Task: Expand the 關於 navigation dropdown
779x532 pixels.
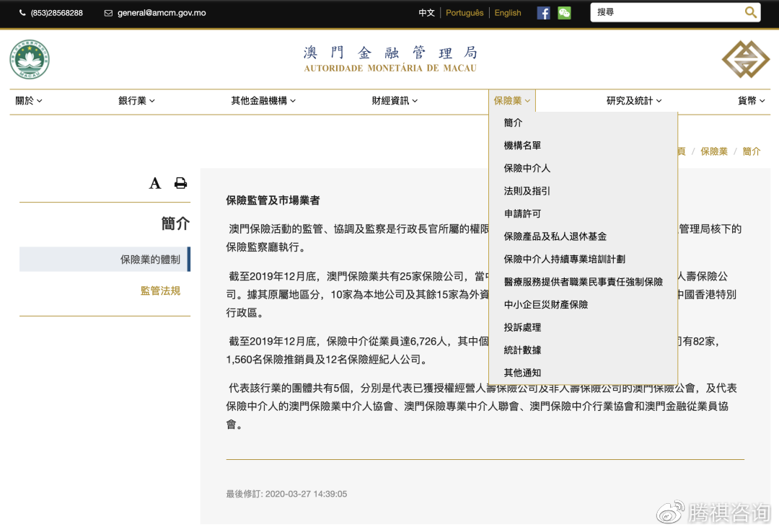Action: point(28,101)
